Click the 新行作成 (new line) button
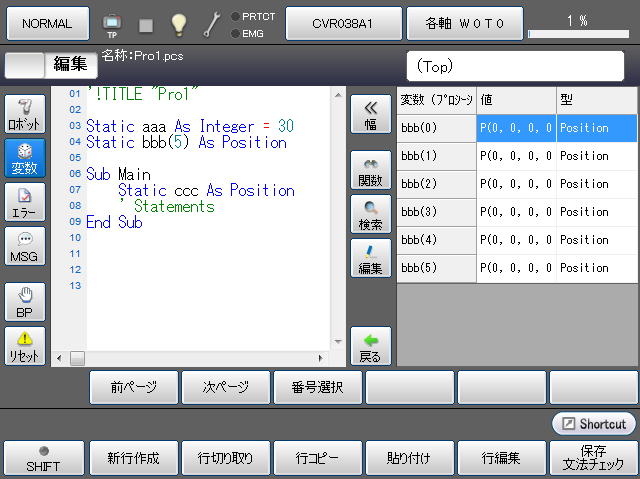Image resolution: width=640 pixels, height=479 pixels. click(x=134, y=459)
